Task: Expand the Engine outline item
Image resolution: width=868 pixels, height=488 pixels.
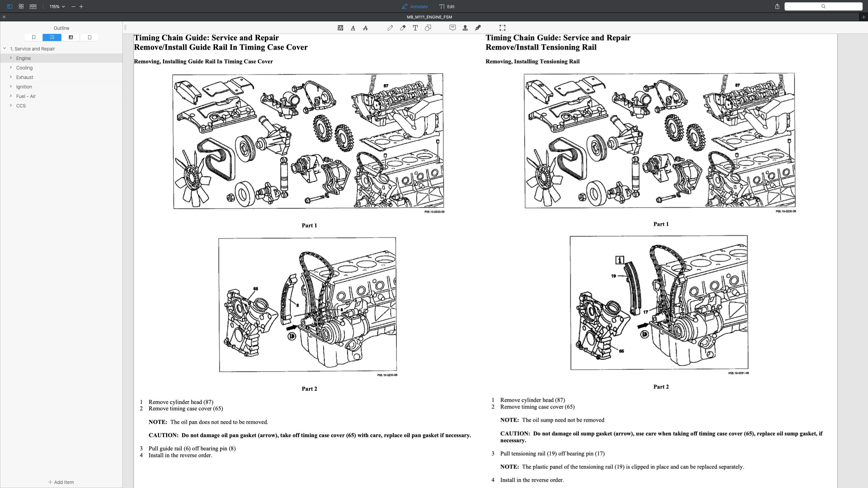Action: pos(11,58)
